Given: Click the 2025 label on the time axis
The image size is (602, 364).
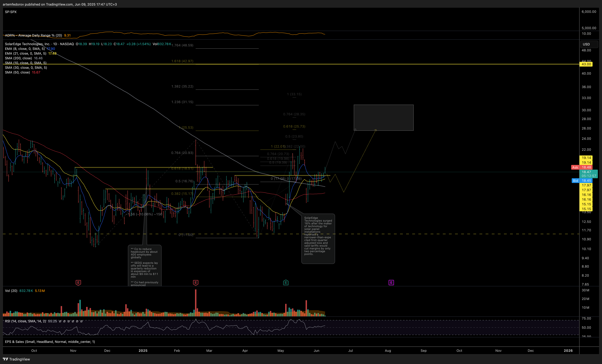Looking at the screenshot, I should (x=143, y=351).
